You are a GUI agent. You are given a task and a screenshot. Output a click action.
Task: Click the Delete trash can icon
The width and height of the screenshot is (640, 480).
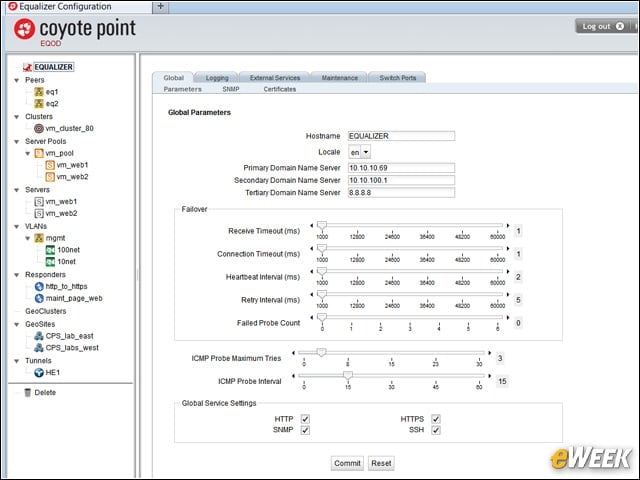click(27, 393)
